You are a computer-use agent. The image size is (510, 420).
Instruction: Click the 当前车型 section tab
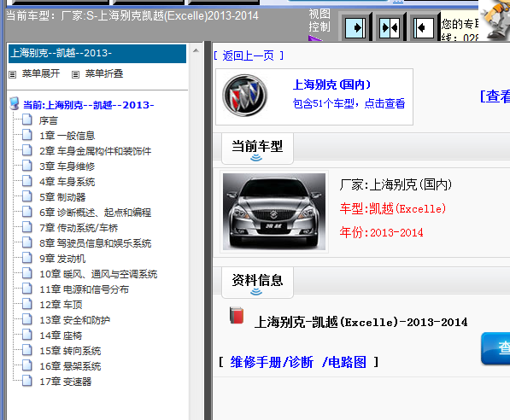(x=257, y=149)
